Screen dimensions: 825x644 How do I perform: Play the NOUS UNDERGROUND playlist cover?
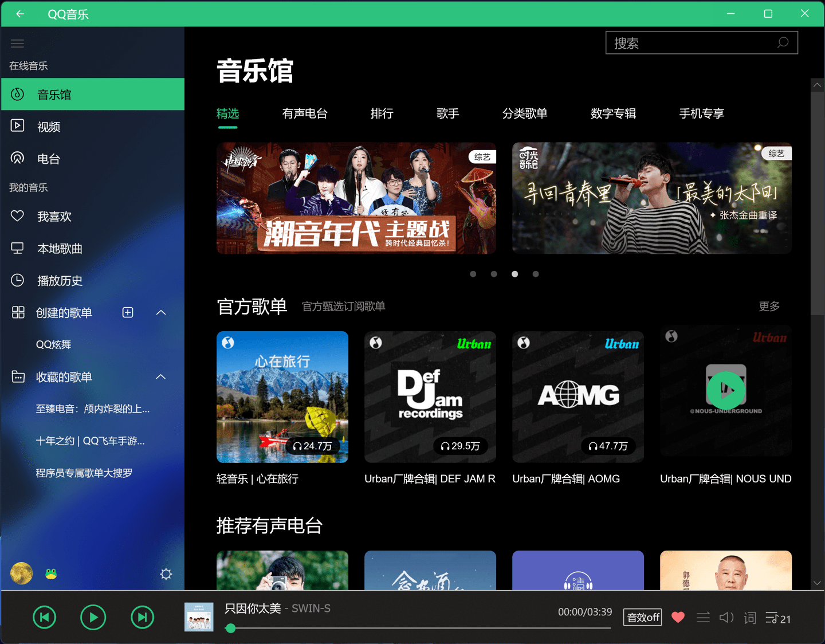(726, 390)
